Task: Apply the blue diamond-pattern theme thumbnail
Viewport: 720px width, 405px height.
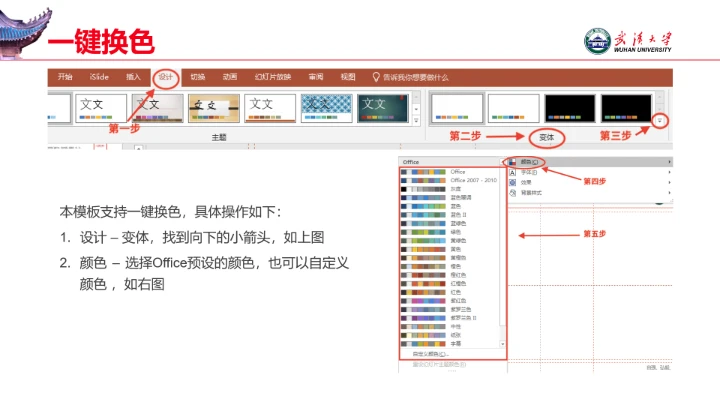Action: pyautogui.click(x=326, y=108)
